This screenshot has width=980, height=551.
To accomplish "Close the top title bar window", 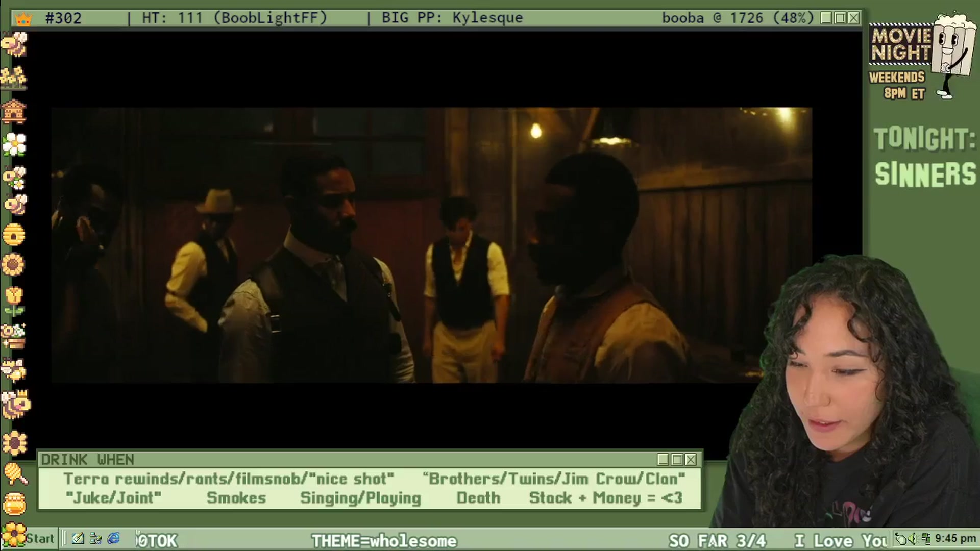I will tap(853, 18).
